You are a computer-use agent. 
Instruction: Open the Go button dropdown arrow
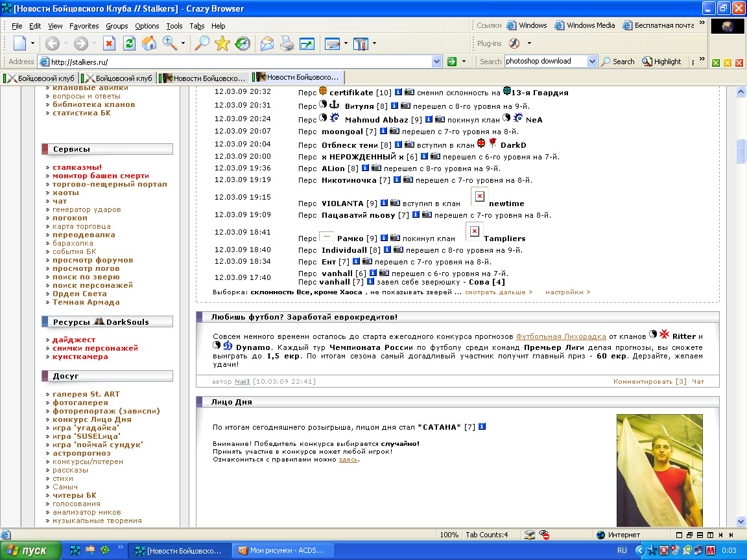coord(464,62)
